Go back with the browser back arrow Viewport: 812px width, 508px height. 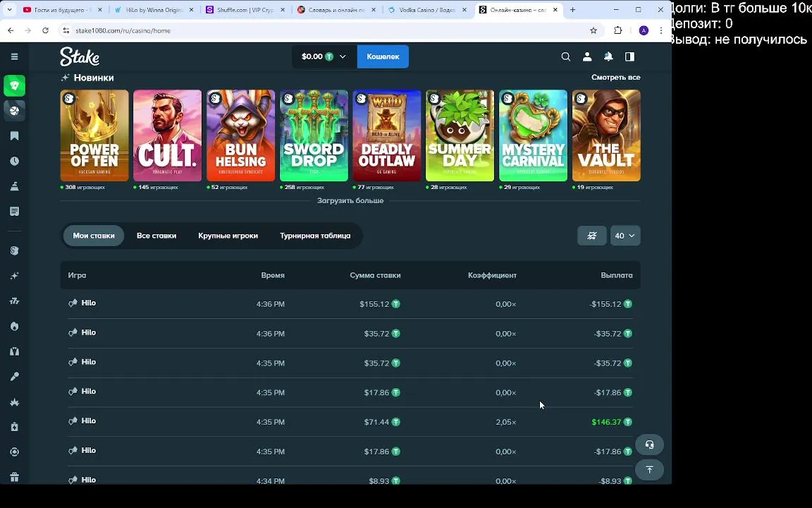point(11,30)
